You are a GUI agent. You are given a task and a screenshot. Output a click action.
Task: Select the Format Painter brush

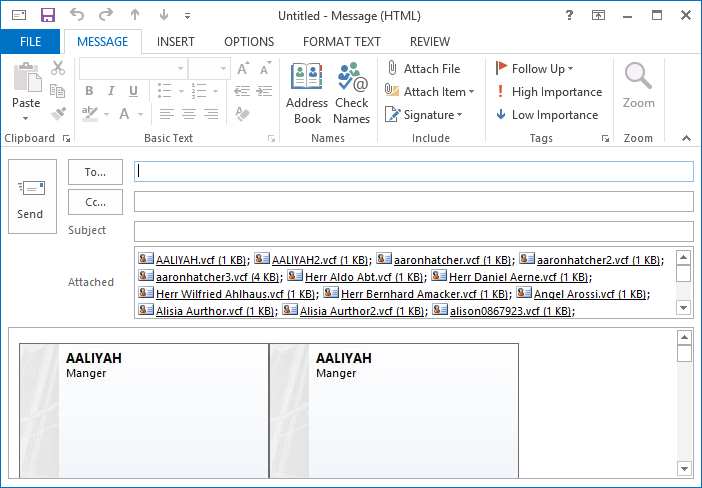(x=58, y=114)
